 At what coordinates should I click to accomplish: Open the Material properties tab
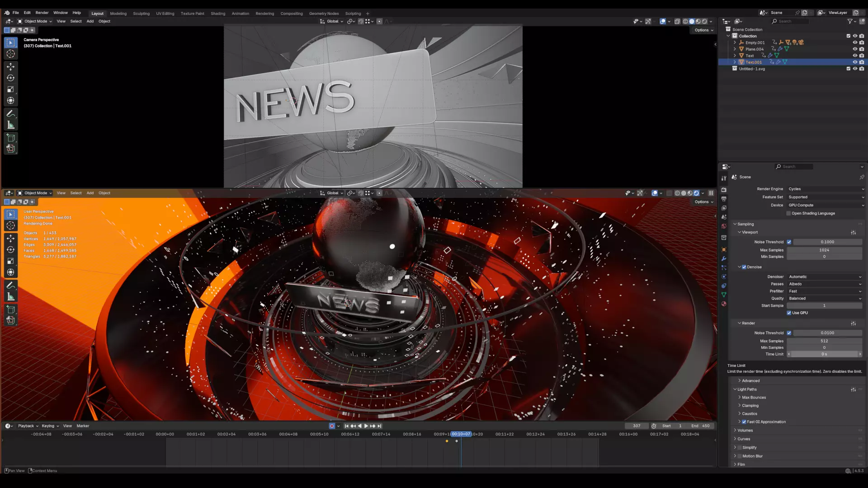tap(724, 304)
